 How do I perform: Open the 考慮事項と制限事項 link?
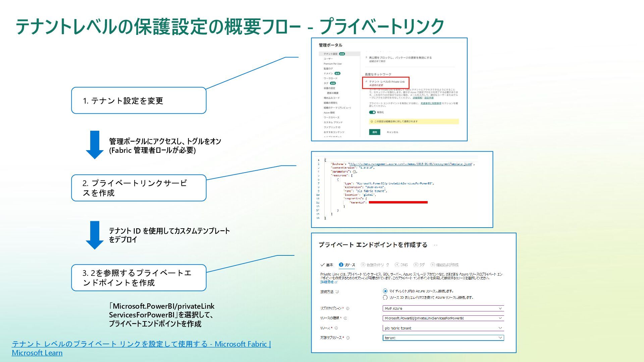point(431,103)
